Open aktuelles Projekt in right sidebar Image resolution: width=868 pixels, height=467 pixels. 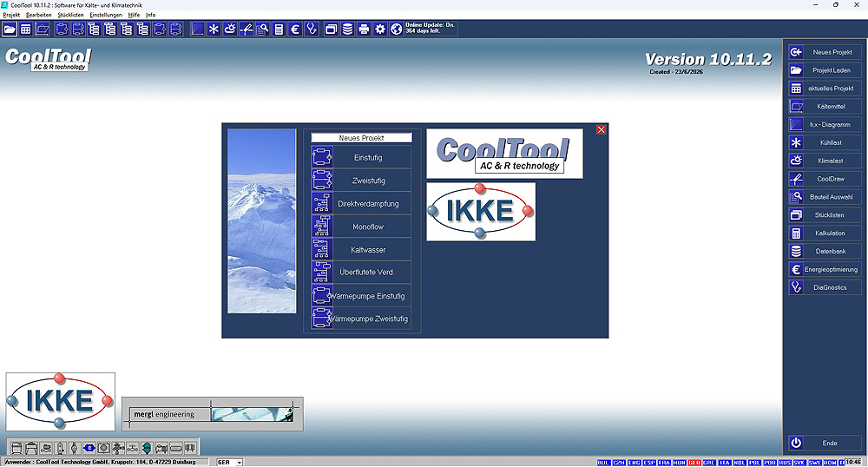click(825, 89)
